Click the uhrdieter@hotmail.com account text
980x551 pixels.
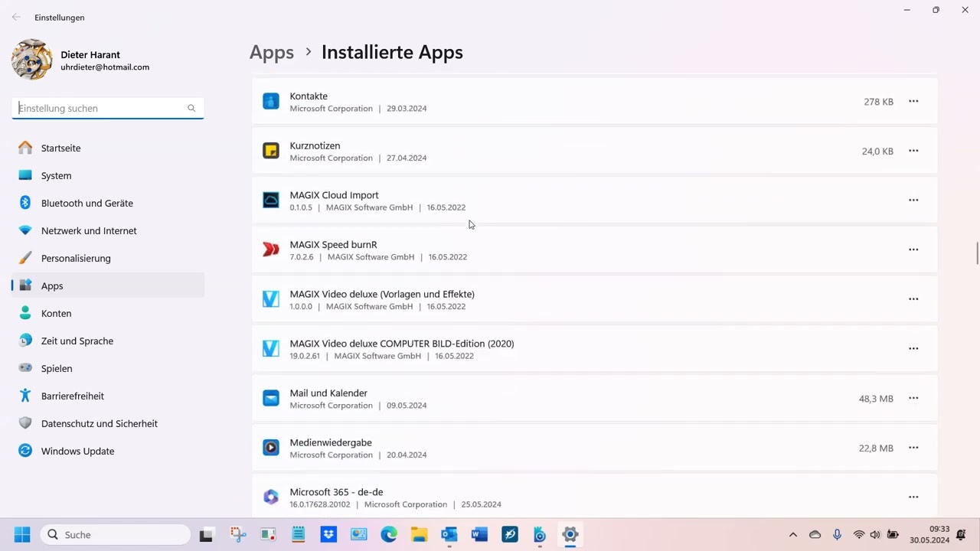coord(105,67)
